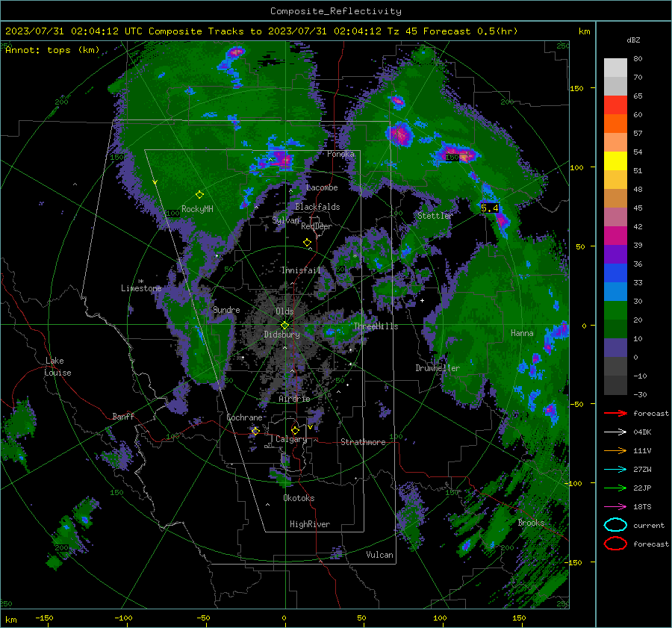This screenshot has width=672, height=628.
Task: Select the light gray 70-80 dBZ band
Action: point(615,68)
